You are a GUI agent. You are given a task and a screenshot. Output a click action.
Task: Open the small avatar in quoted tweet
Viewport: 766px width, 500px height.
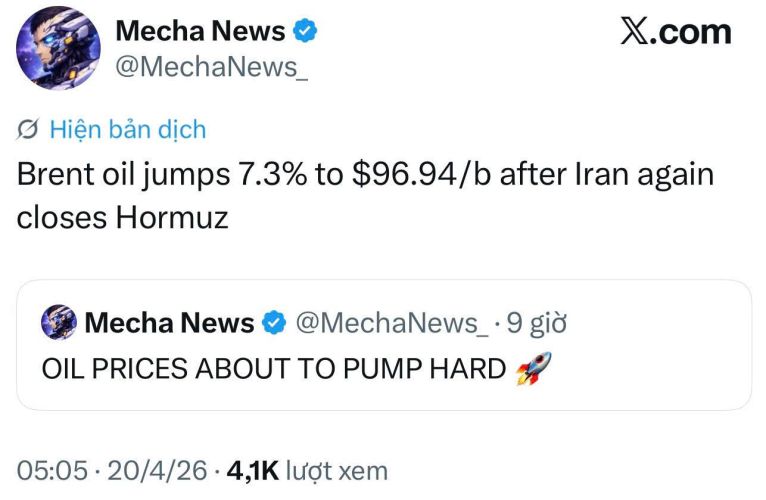tap(59, 322)
